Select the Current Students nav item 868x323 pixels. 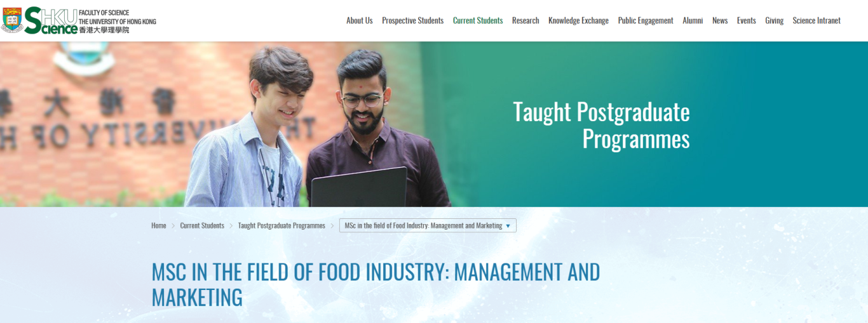pos(478,20)
